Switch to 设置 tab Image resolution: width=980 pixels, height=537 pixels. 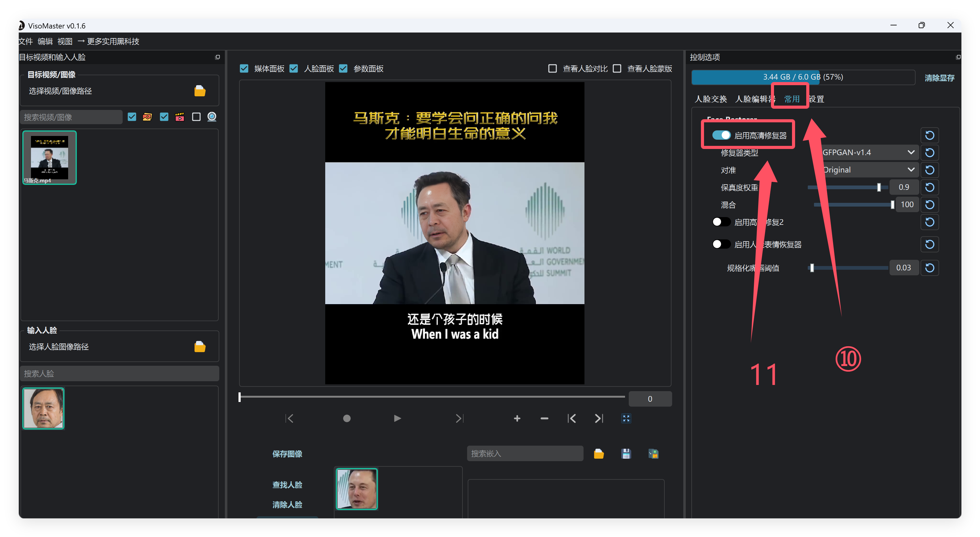[x=816, y=99]
